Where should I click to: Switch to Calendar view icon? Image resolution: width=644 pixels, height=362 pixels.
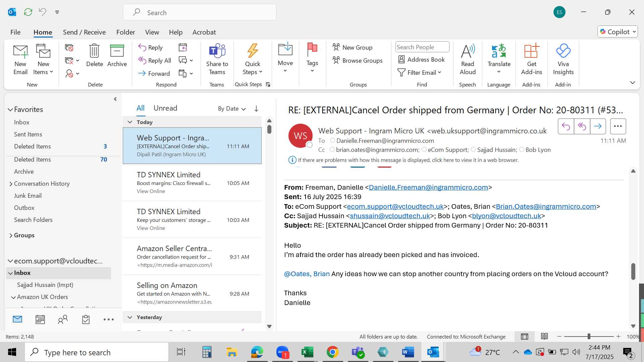[x=40, y=319]
